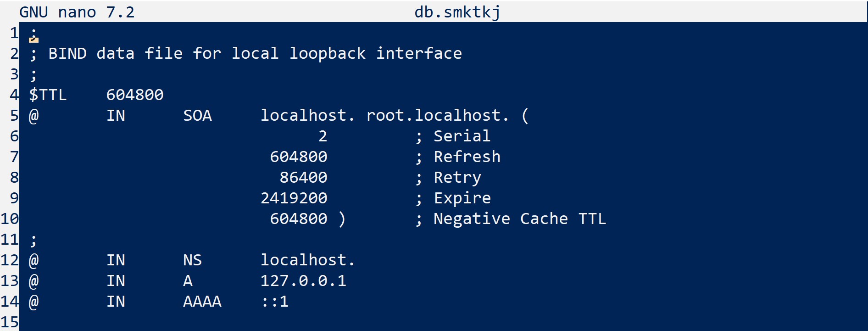Click the closing parenthesis on line 10
The height and width of the screenshot is (331, 868).
tap(342, 219)
